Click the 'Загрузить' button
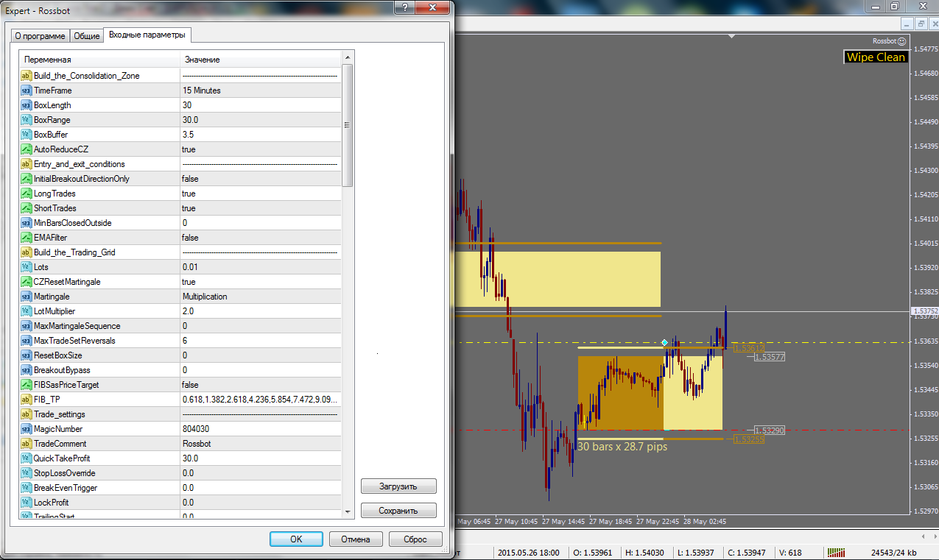 pyautogui.click(x=398, y=486)
